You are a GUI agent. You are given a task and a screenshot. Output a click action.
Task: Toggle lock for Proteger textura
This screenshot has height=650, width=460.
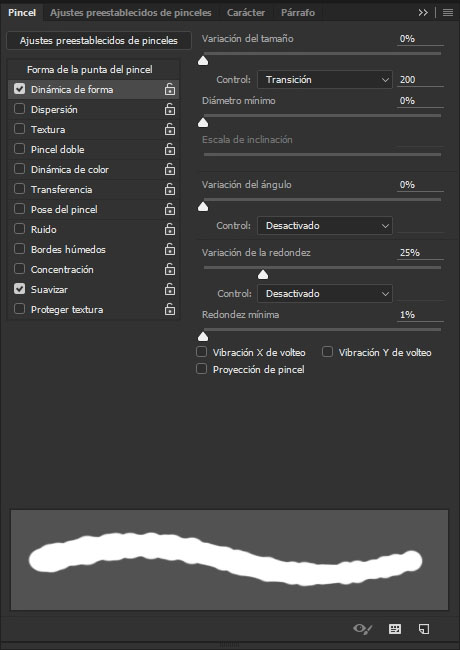tap(169, 309)
